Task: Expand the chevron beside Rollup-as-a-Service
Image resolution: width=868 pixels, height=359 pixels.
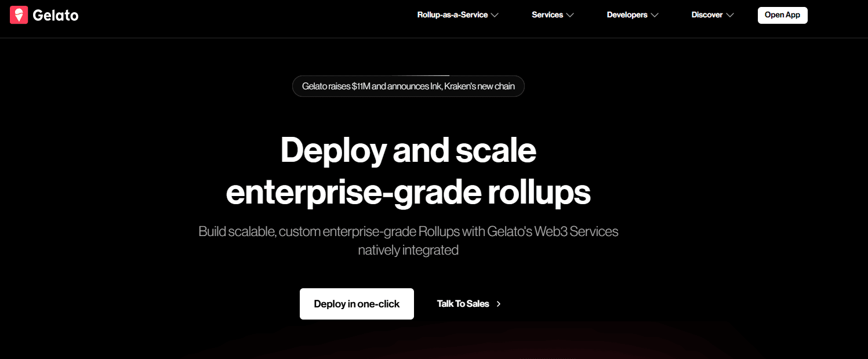Action: click(x=495, y=15)
